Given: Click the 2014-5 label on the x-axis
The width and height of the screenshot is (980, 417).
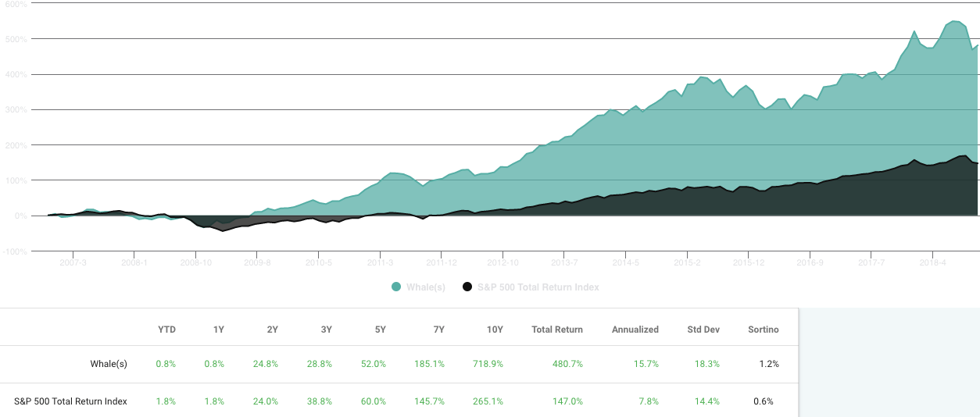Looking at the screenshot, I should pos(625,264).
